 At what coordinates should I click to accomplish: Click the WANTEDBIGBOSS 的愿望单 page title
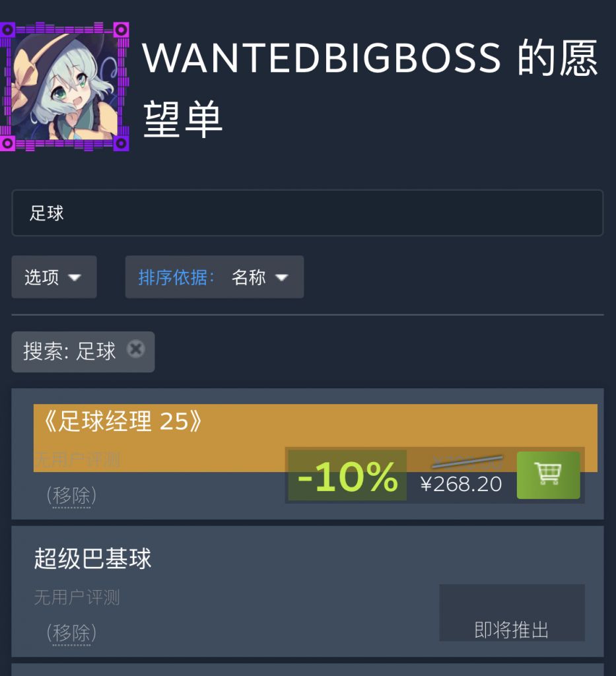(x=370, y=88)
